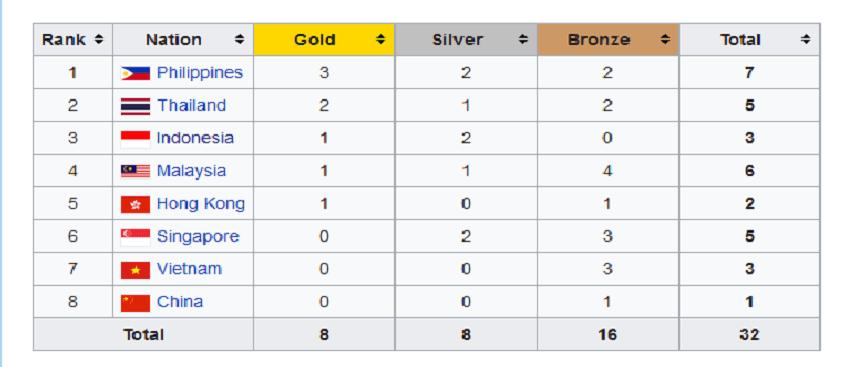Sort table by Rank column arrows
Viewport: 850px width, 367px height.
click(98, 39)
